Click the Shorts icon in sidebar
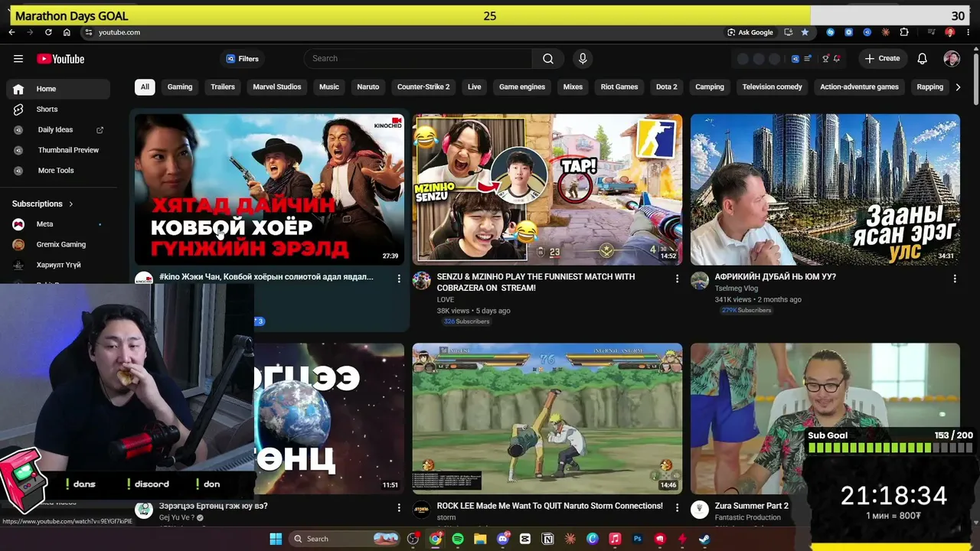 pos(18,109)
